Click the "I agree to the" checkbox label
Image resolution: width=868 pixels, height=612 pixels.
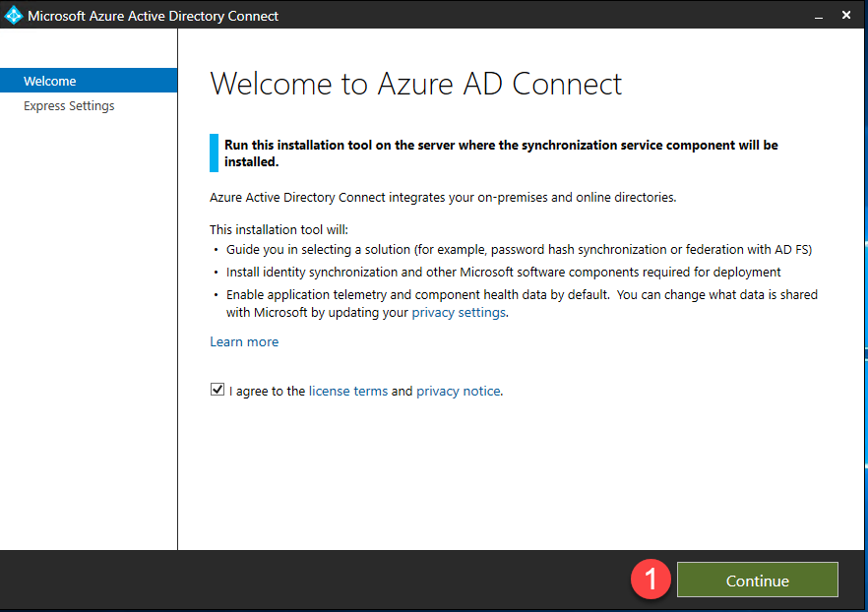(268, 391)
